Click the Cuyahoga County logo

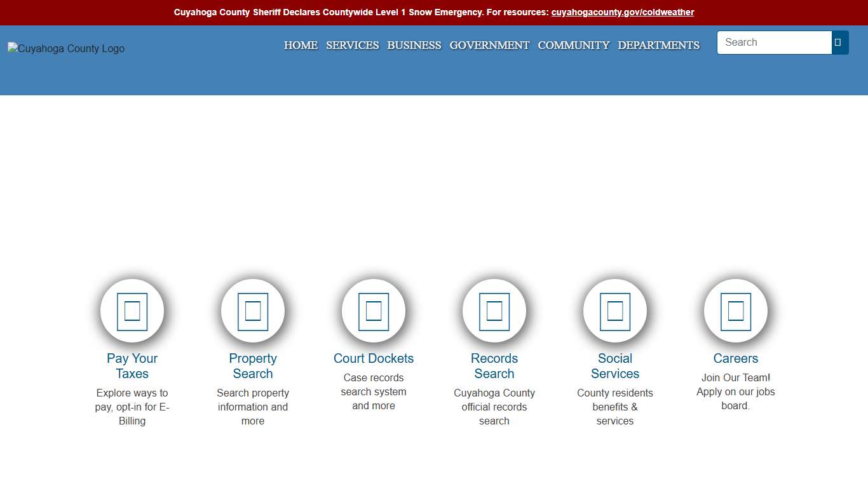click(x=65, y=48)
